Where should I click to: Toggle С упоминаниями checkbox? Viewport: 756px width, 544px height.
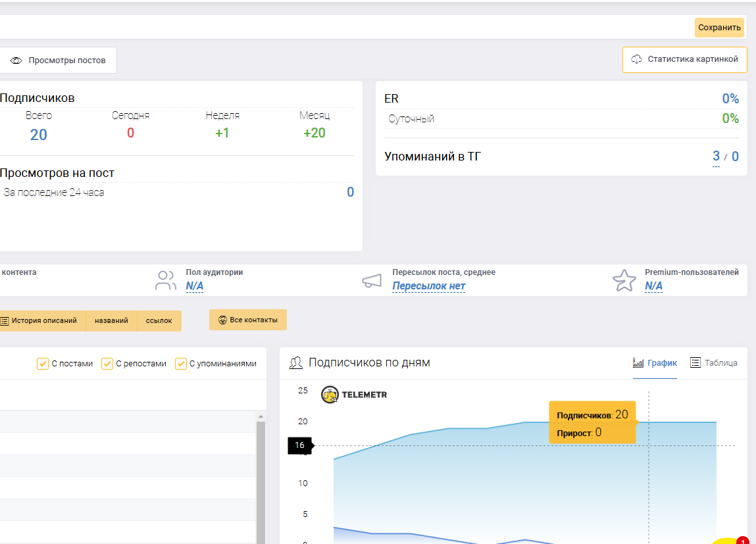tap(181, 364)
